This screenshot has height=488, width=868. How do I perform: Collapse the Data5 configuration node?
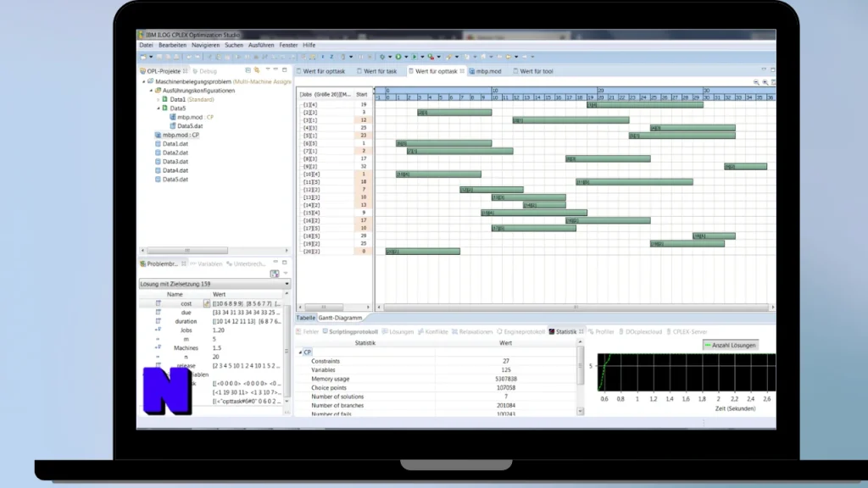159,108
